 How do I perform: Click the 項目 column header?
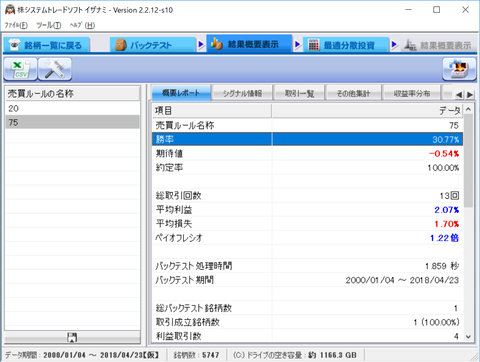coord(212,111)
